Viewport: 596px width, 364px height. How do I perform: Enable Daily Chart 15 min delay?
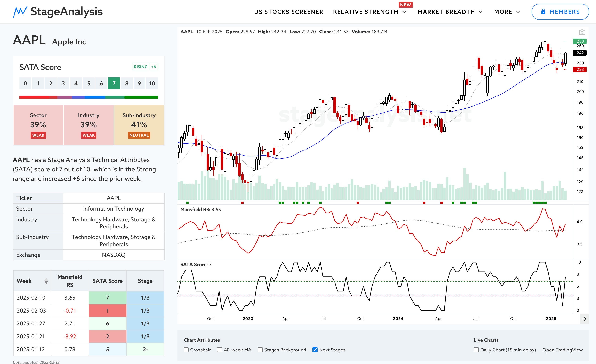tap(476, 350)
